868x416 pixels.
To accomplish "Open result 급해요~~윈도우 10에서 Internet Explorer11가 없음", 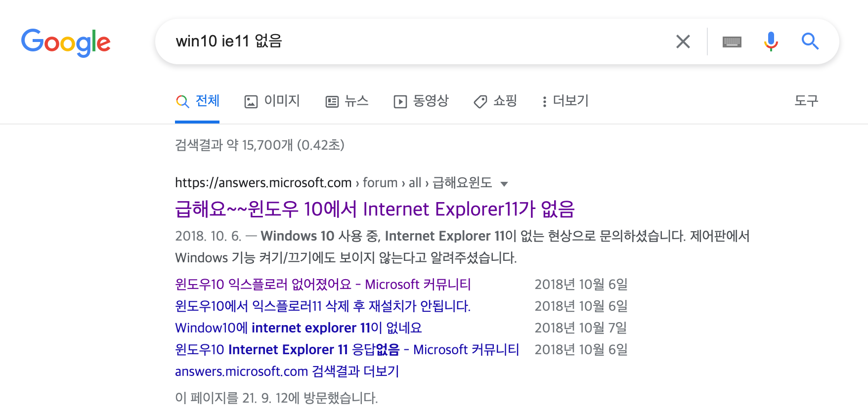I will click(x=375, y=209).
